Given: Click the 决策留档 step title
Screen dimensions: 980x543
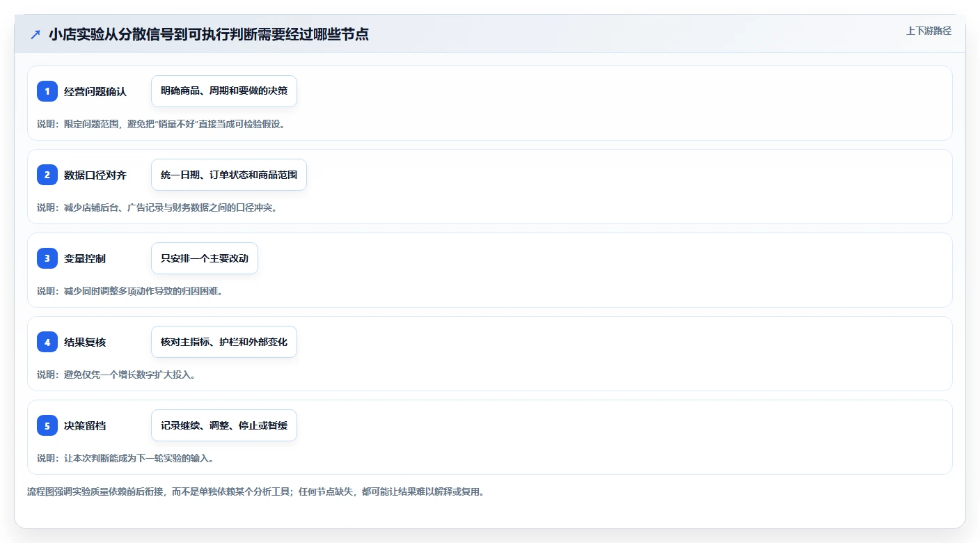Looking at the screenshot, I should 85,425.
